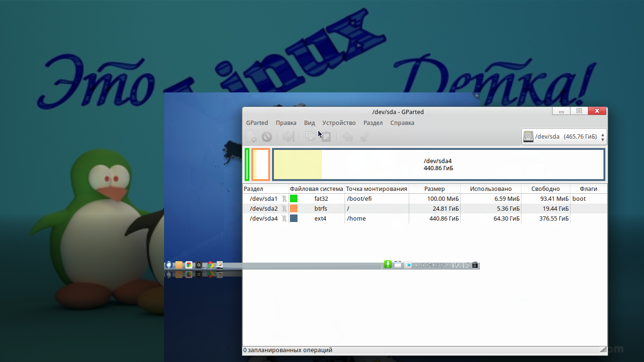Click the Файловая система column header

point(317,189)
